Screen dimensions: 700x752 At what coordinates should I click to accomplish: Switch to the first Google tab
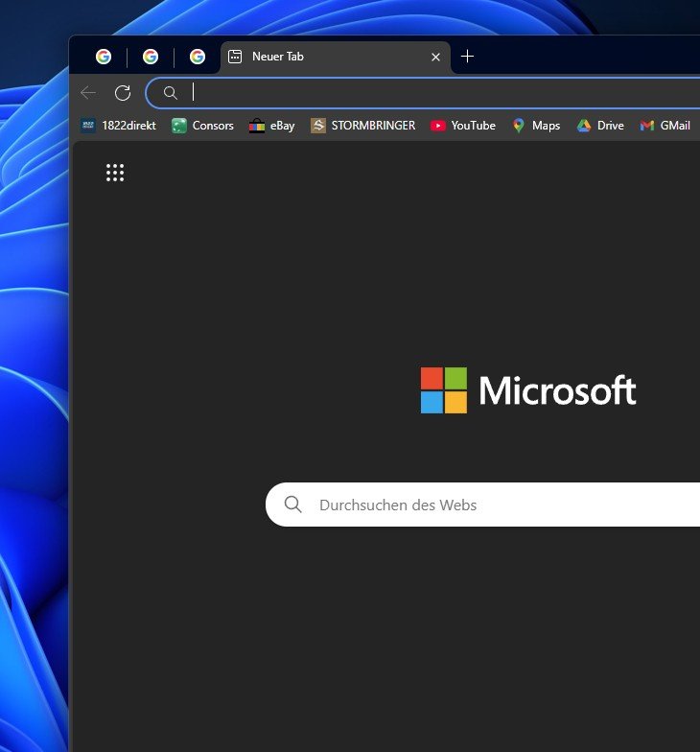[104, 57]
